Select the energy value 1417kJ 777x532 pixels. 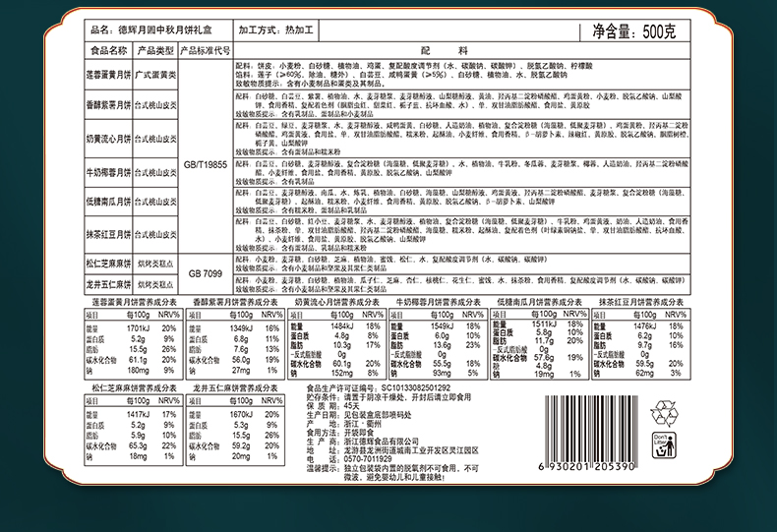coord(138,415)
